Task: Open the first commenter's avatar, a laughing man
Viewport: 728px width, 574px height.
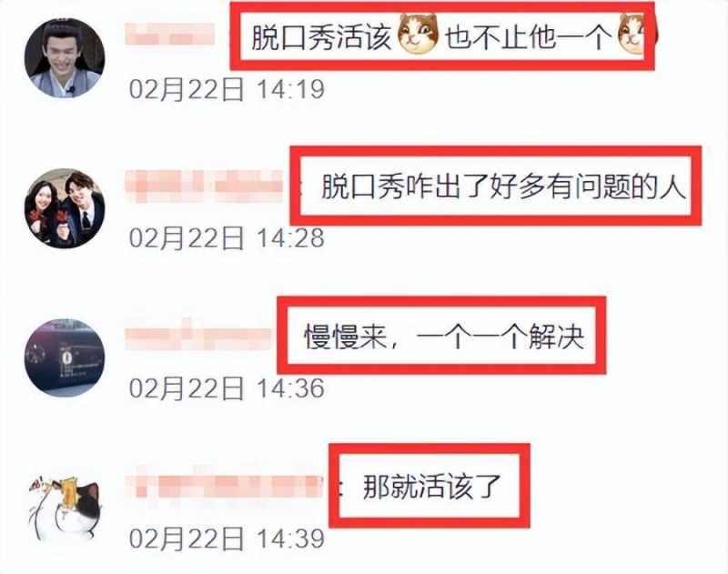Action: point(65,57)
